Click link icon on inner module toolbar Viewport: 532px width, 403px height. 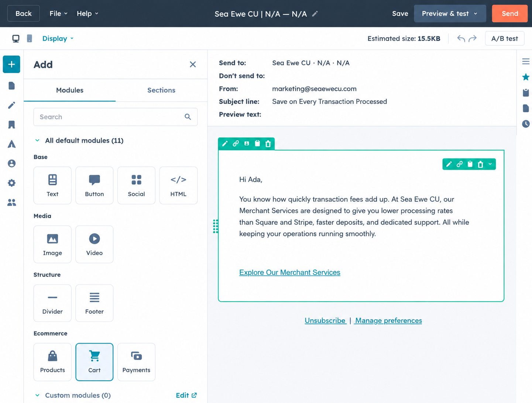460,164
